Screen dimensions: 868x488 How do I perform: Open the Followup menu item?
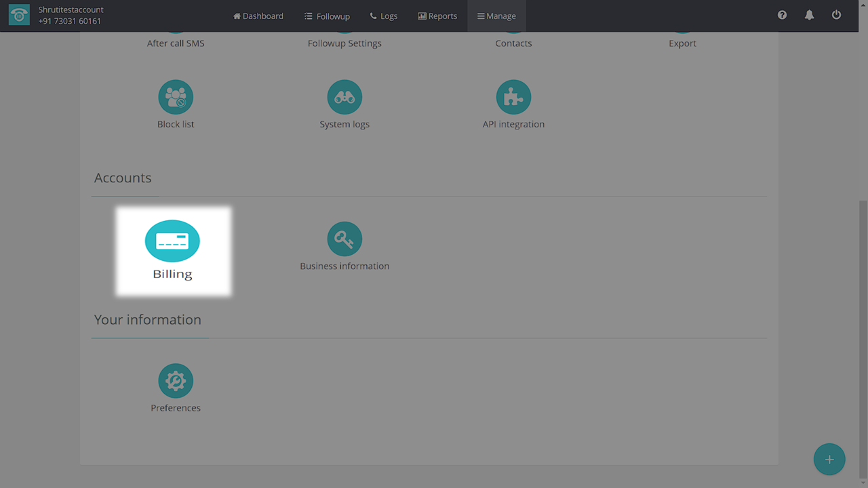[327, 16]
